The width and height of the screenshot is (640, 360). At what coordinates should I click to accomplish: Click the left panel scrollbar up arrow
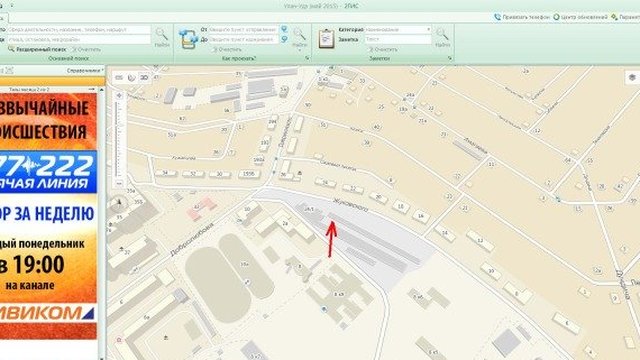pos(101,89)
